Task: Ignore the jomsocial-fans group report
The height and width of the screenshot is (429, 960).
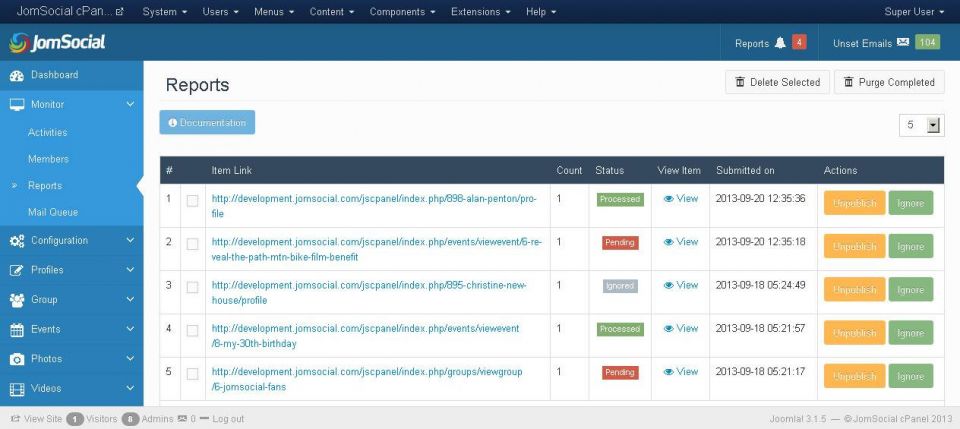Action: point(911,376)
